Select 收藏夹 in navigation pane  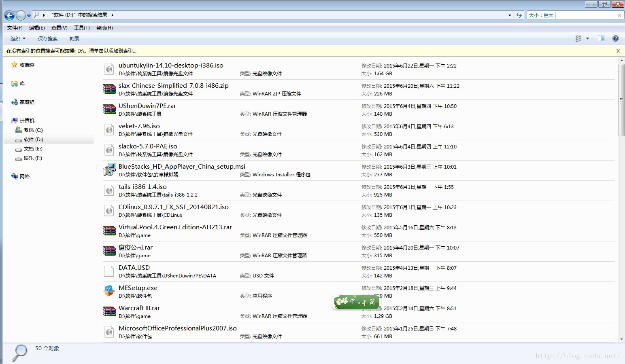coord(23,65)
